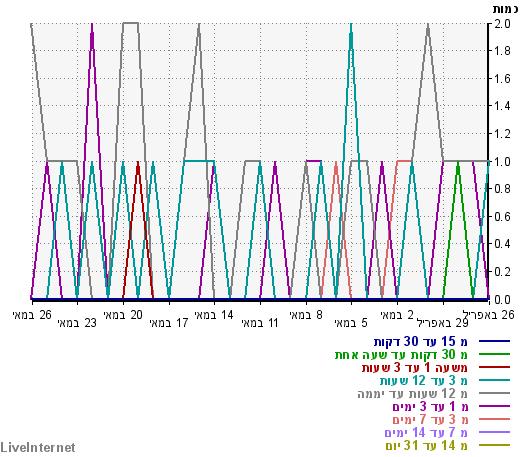Click the x-axis date '26 במאי'

(x=32, y=315)
